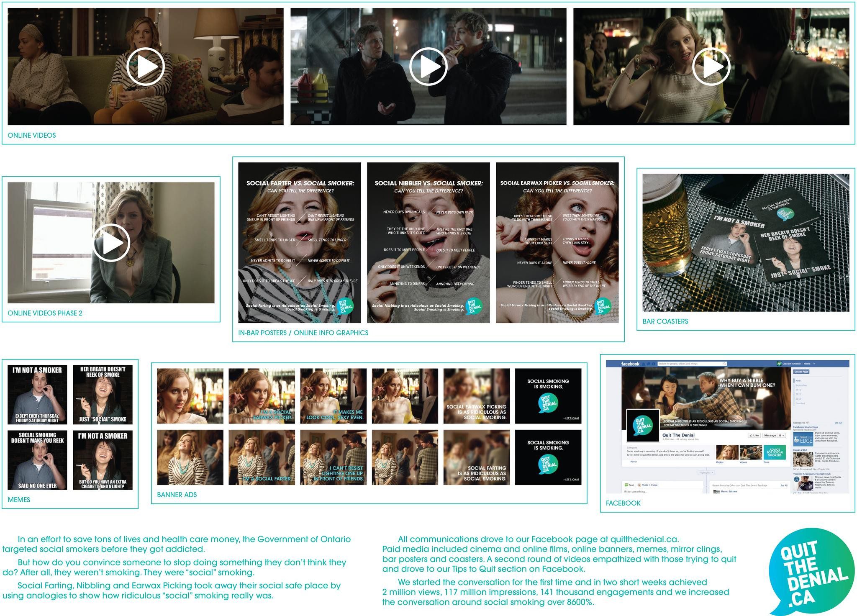
Task: Click the 'ONLINE VIDEOS' section label
Action: click(32, 135)
